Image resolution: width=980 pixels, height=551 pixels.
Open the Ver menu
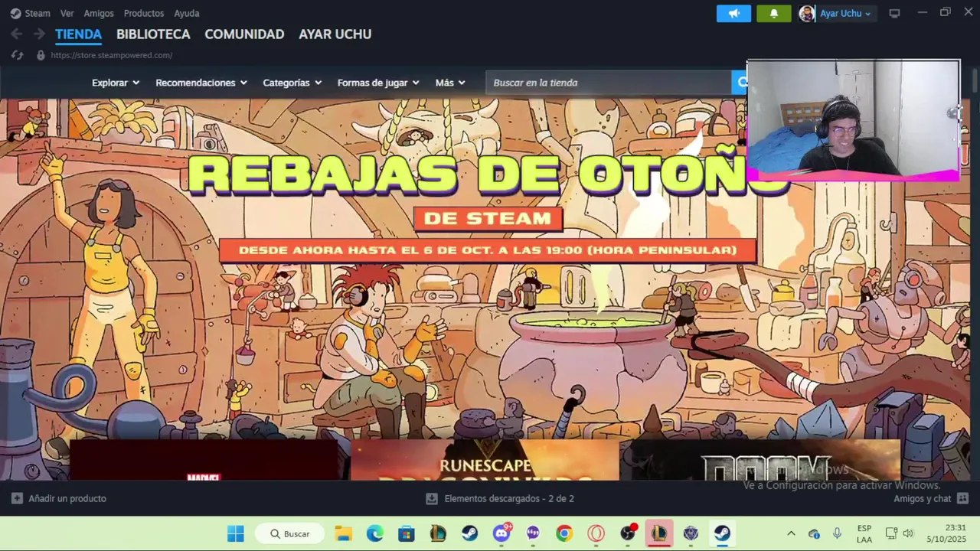click(x=67, y=13)
